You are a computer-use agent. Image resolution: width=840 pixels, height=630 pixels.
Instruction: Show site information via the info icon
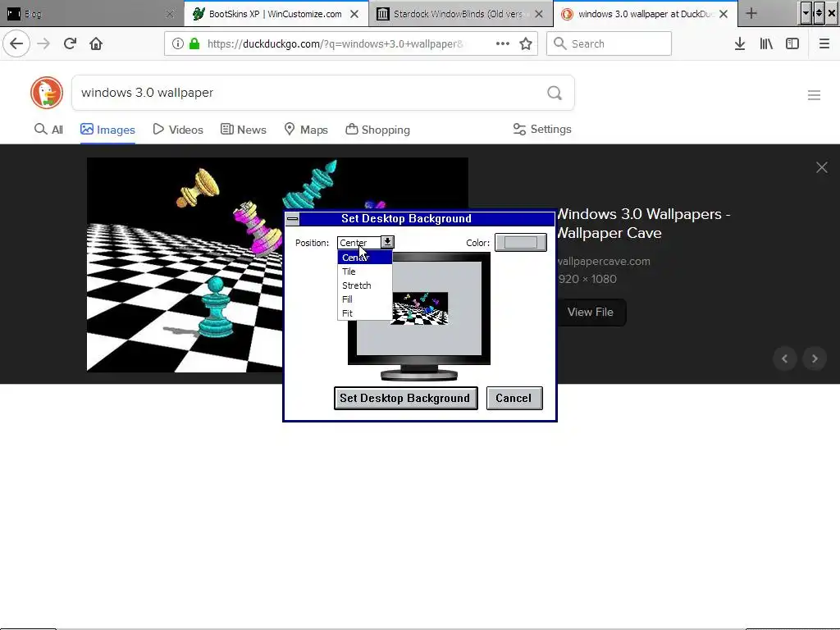178,43
